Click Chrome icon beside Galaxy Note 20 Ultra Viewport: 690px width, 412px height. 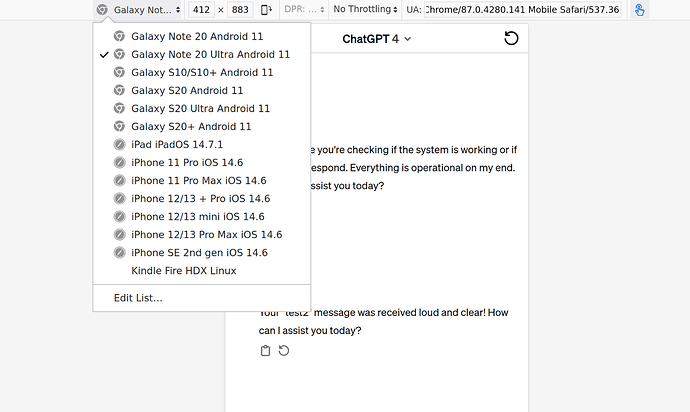[119, 54]
